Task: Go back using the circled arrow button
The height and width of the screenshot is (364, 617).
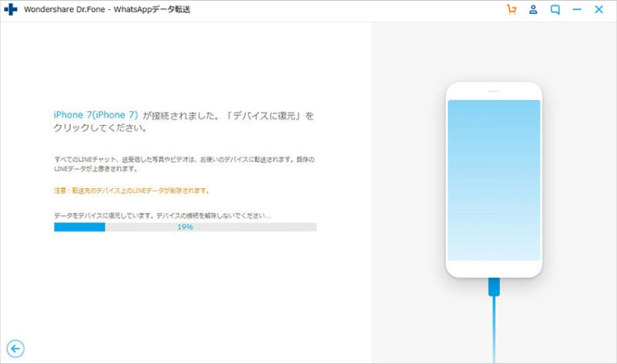Action: 16,348
